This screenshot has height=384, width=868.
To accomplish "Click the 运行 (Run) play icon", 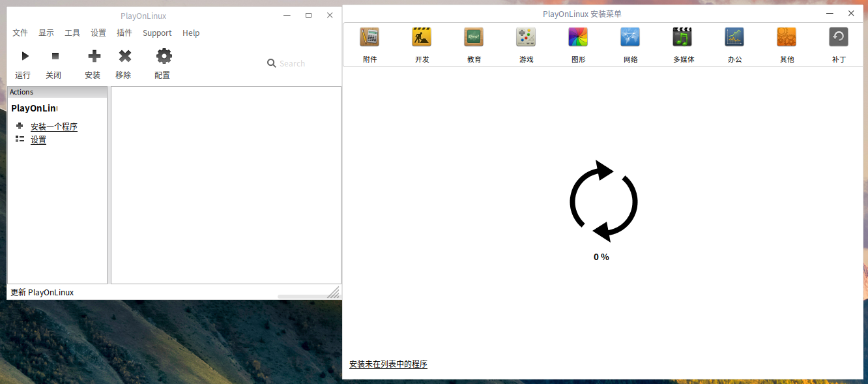I will pyautogui.click(x=25, y=56).
